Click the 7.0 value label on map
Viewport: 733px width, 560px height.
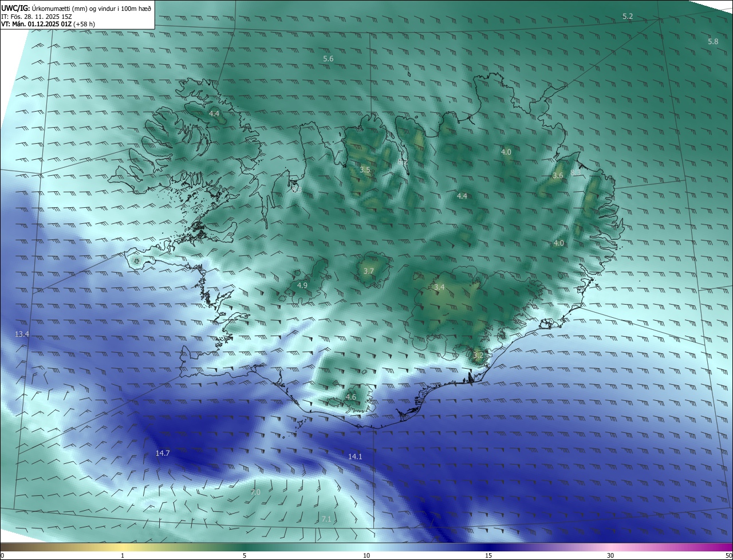click(x=255, y=492)
